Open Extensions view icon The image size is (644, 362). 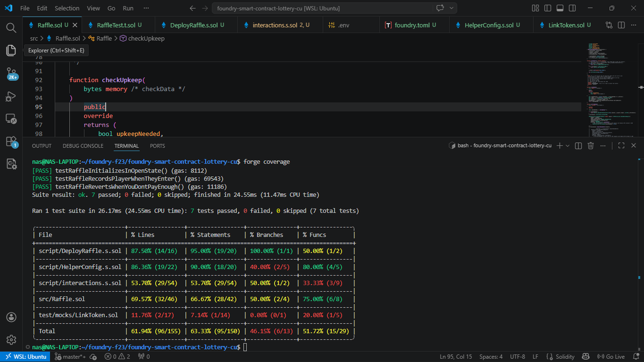(x=11, y=142)
